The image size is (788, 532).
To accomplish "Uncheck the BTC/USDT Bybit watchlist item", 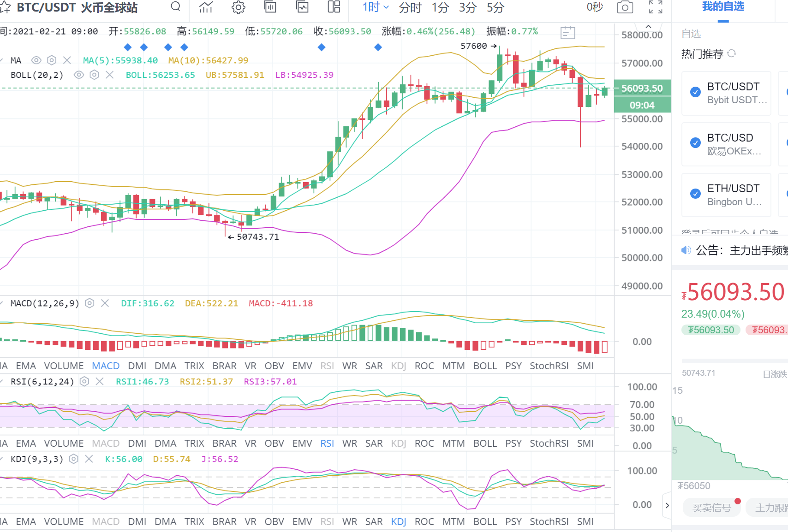I will (x=695, y=92).
